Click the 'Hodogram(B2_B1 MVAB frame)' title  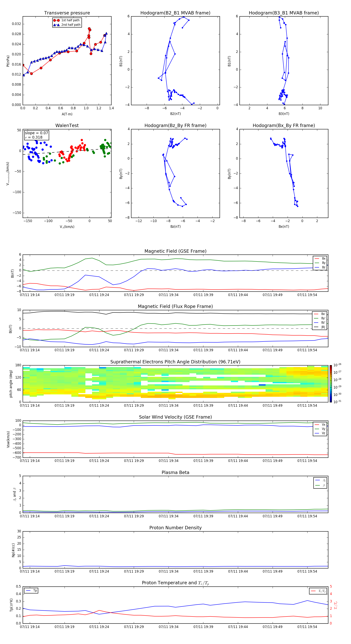coord(175,13)
